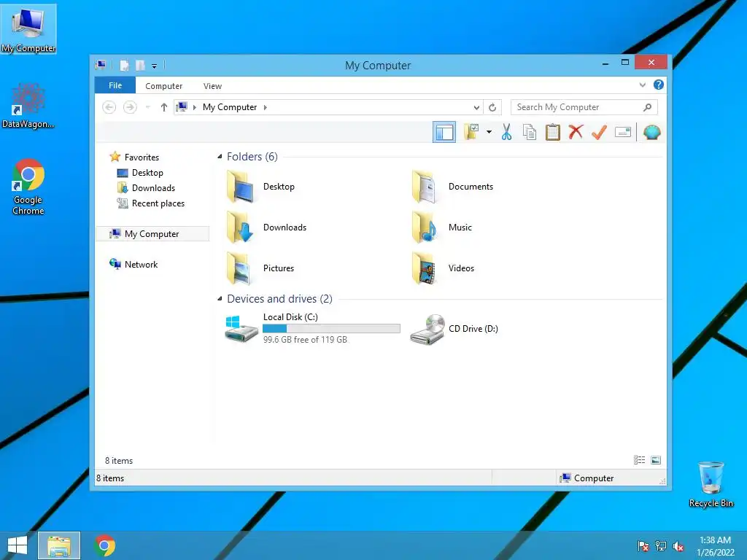Select the Music folder

coord(441,227)
